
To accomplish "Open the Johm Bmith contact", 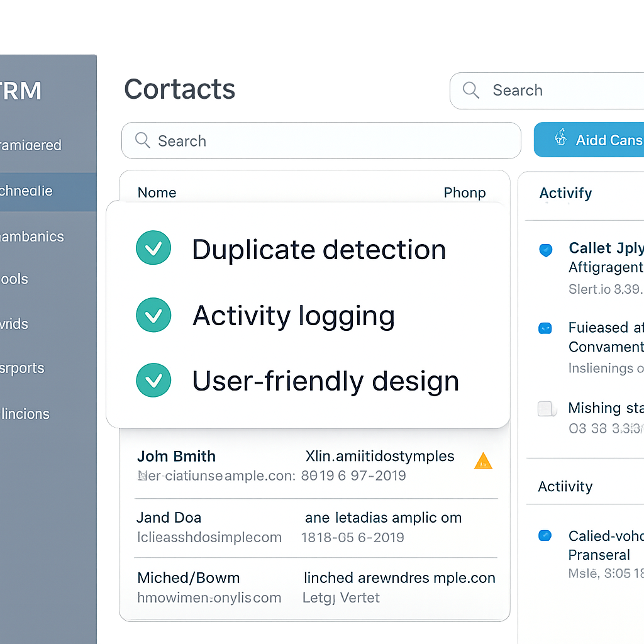I will (x=176, y=457).
